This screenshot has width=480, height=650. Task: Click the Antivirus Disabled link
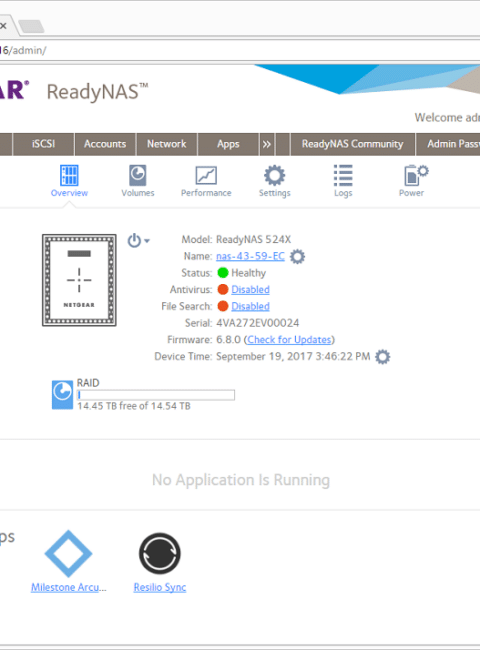(250, 289)
